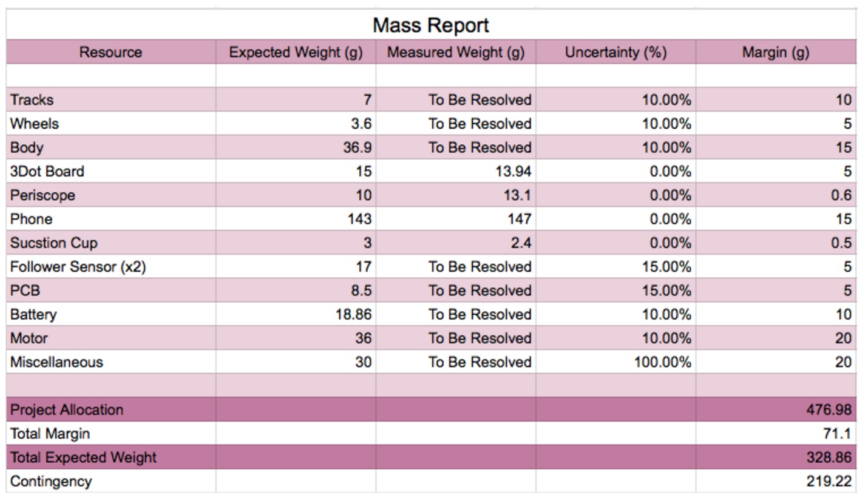
Task: Select the Follower Sensor (x2) cell
Action: (110, 267)
